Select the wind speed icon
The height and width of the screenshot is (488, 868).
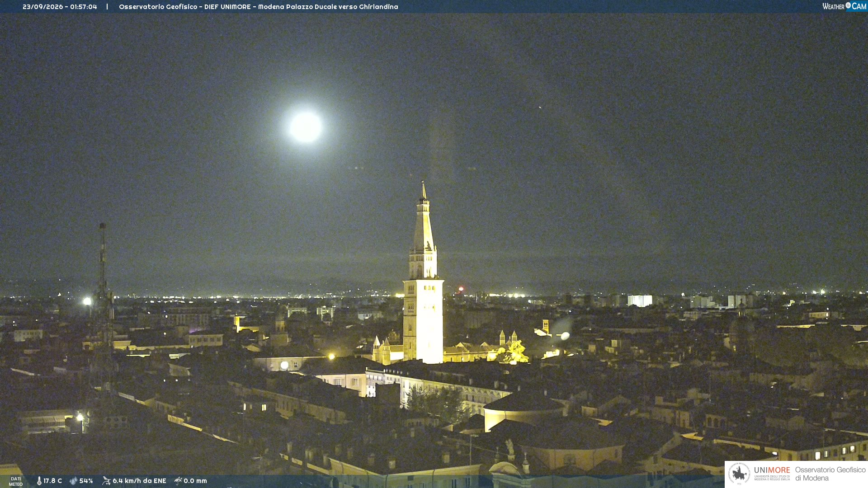[x=106, y=481]
